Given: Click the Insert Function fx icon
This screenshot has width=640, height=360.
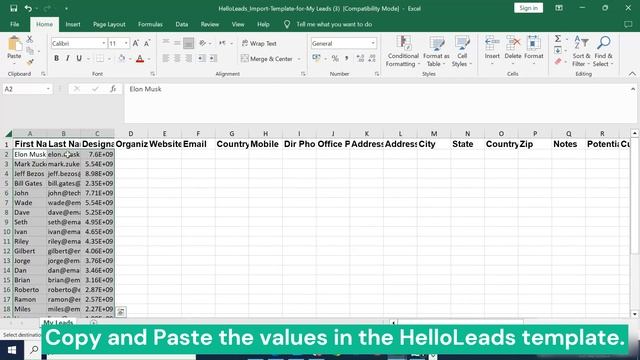Looking at the screenshot, I should [113, 89].
